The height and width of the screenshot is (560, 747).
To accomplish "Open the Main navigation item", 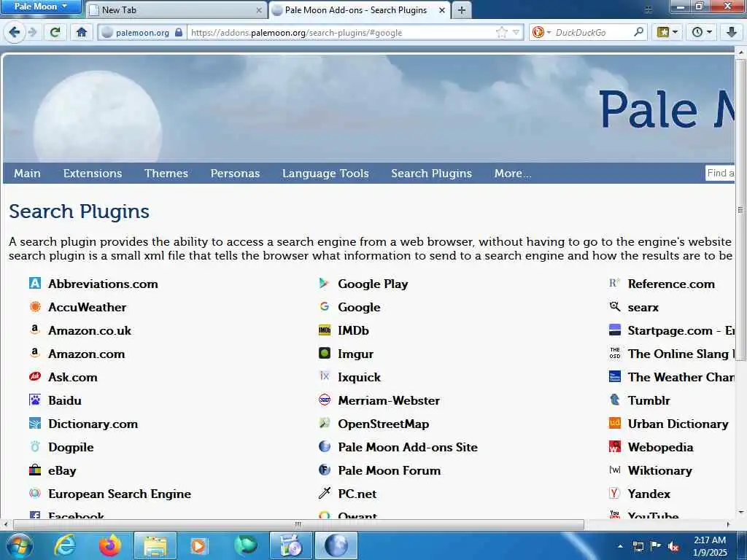I will coord(27,174).
